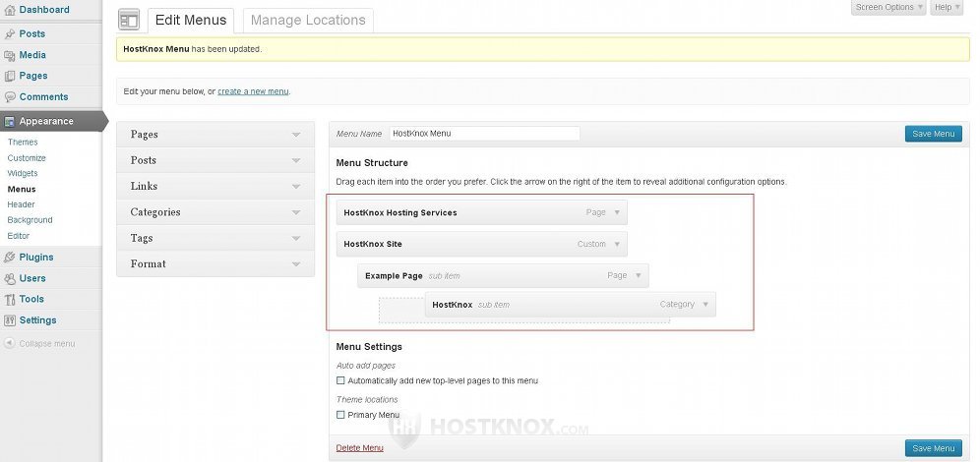Open the Comments menu label
The width and height of the screenshot is (980, 462).
43,97
